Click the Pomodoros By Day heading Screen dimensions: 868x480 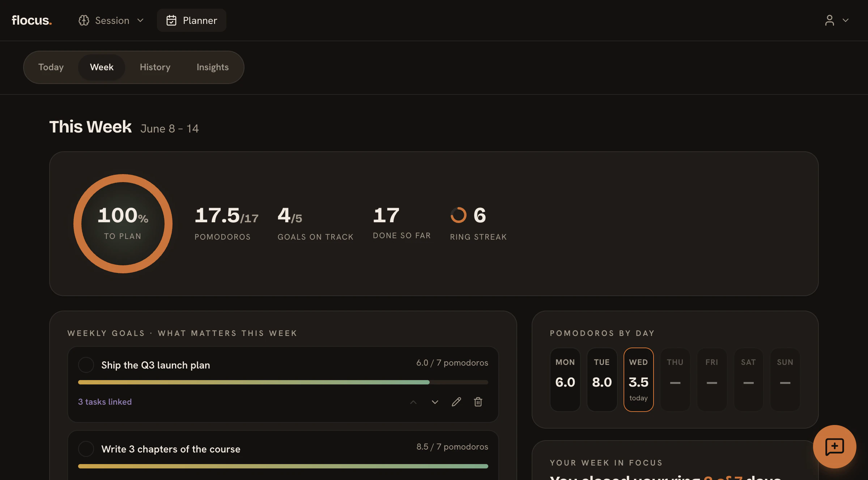tap(602, 333)
